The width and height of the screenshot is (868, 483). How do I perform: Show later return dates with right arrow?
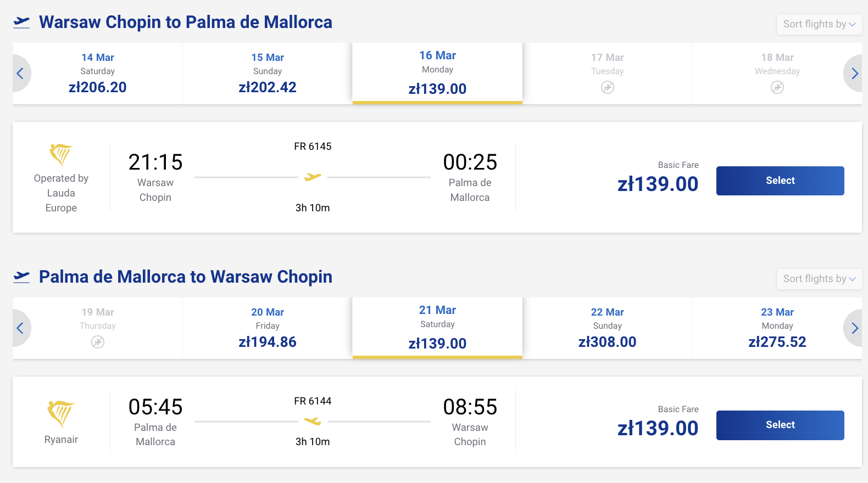[854, 328]
